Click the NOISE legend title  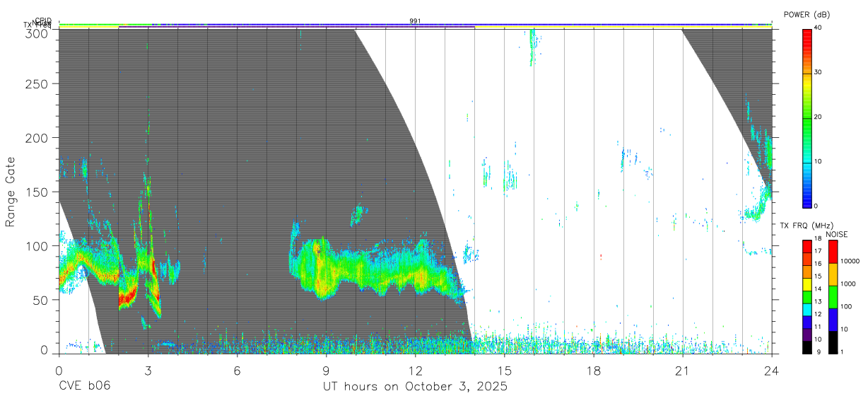click(836, 234)
